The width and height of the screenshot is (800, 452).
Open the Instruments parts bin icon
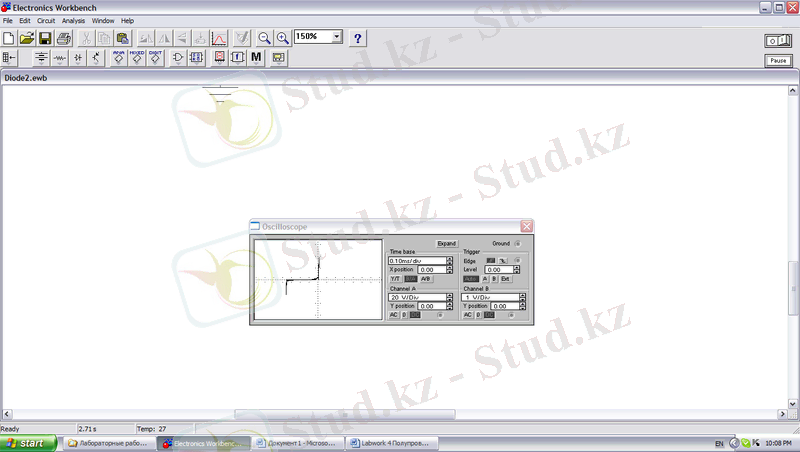tap(278, 58)
